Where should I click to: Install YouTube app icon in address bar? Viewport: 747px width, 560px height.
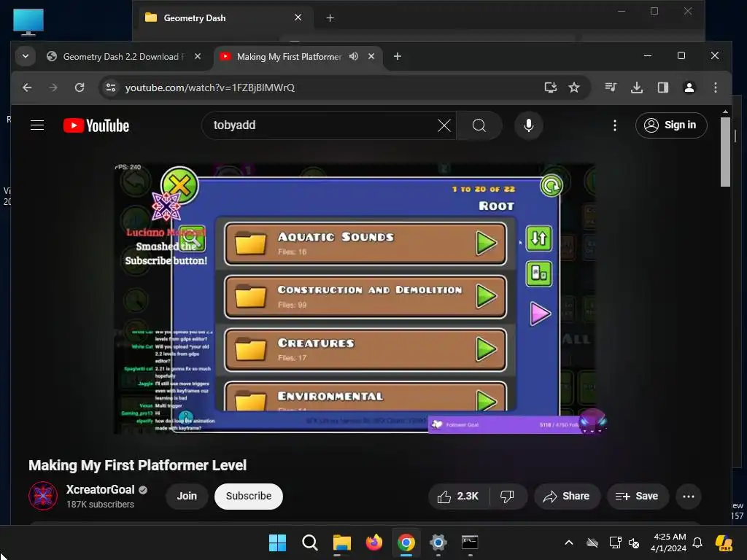550,87
